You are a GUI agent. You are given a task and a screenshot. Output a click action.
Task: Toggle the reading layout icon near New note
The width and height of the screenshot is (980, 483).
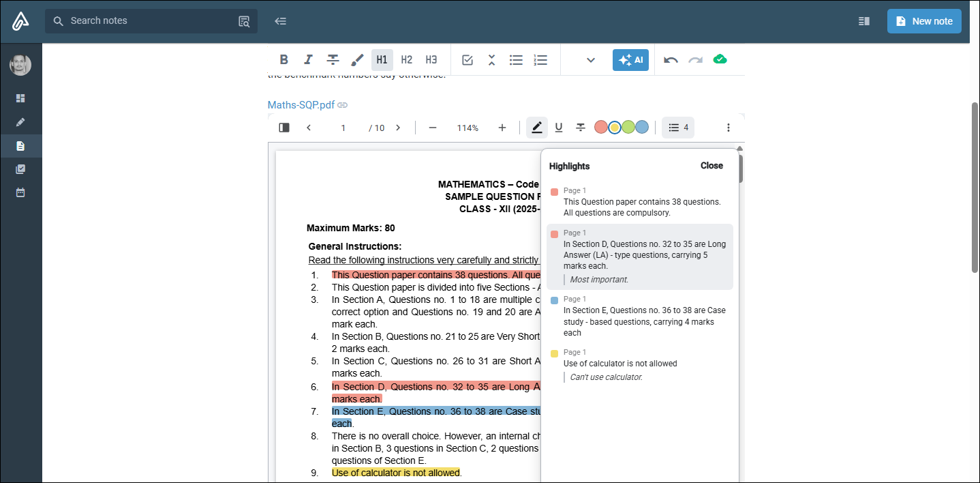click(x=864, y=21)
